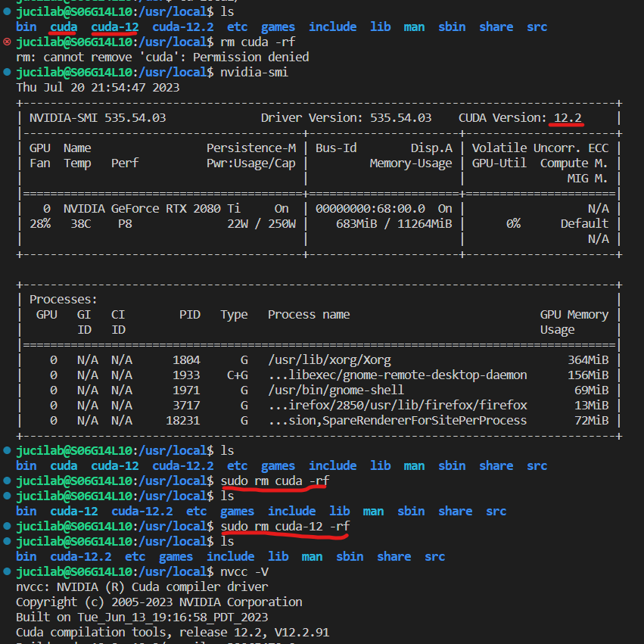This screenshot has height=644, width=644.
Task: Click the bus ID '00000000:68:00.0'
Action: (x=370, y=209)
